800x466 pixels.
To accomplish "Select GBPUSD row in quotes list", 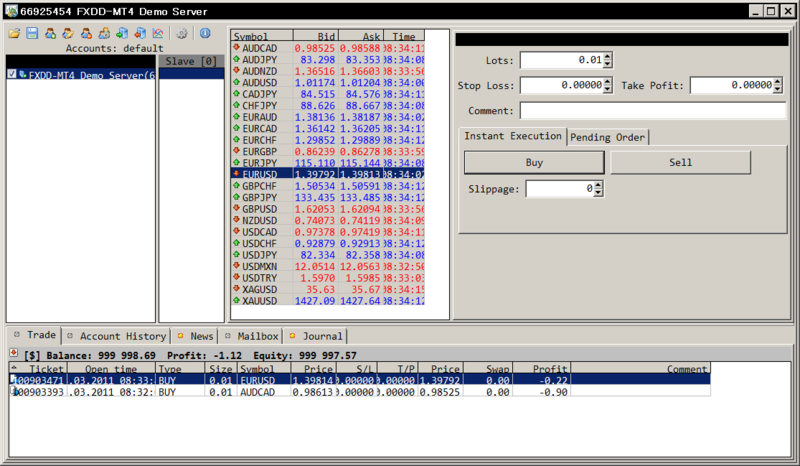I will (x=328, y=209).
